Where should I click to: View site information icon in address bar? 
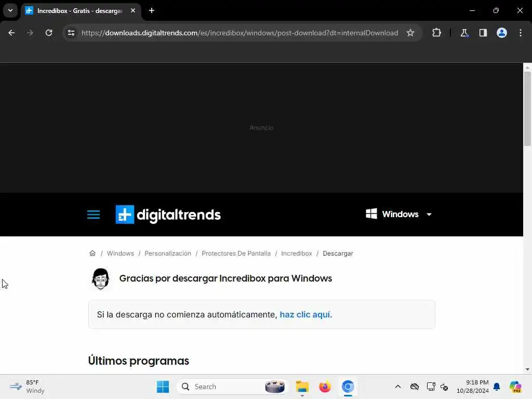tap(71, 33)
